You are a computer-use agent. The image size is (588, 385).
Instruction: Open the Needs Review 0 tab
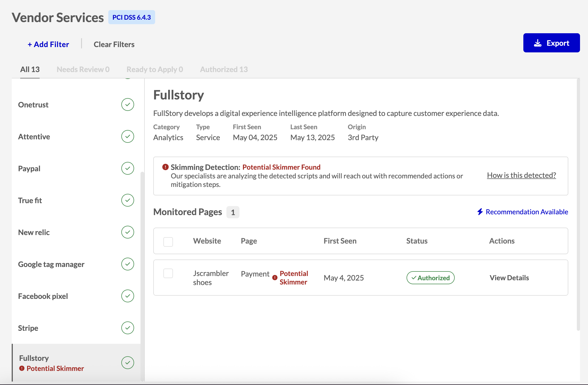pos(83,69)
